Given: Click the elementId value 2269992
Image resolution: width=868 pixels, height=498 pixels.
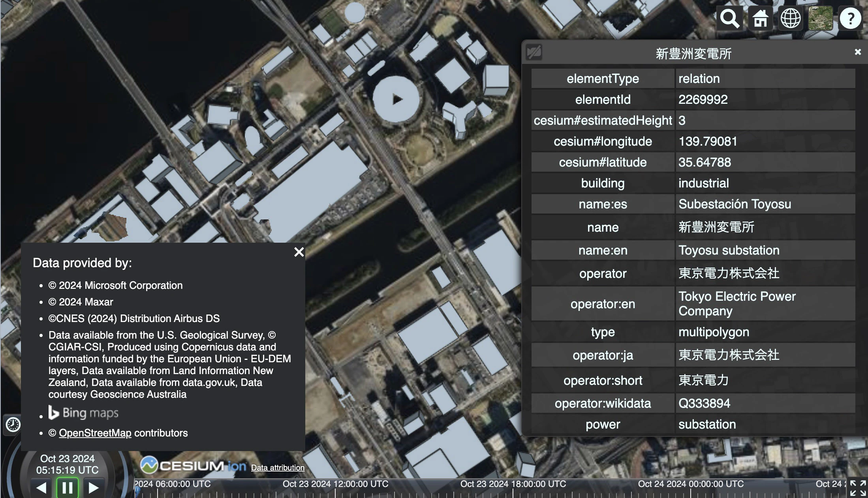Looking at the screenshot, I should (703, 99).
